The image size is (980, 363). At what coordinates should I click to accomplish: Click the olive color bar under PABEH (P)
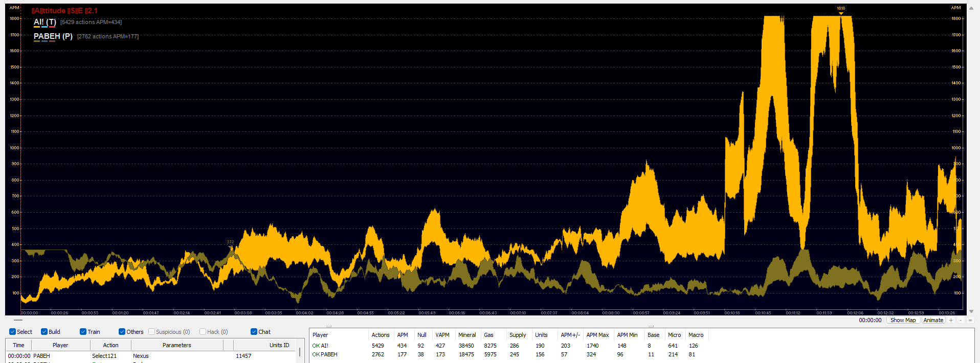point(37,41)
